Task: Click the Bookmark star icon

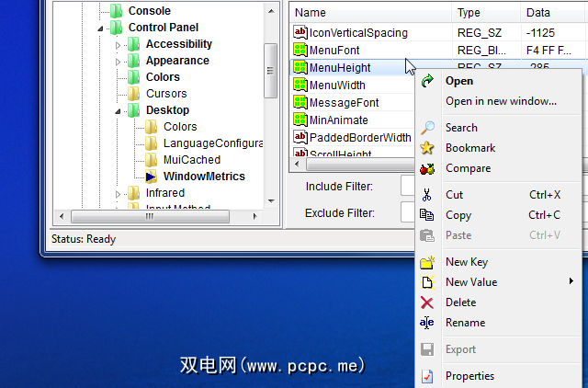Action: coord(427,148)
